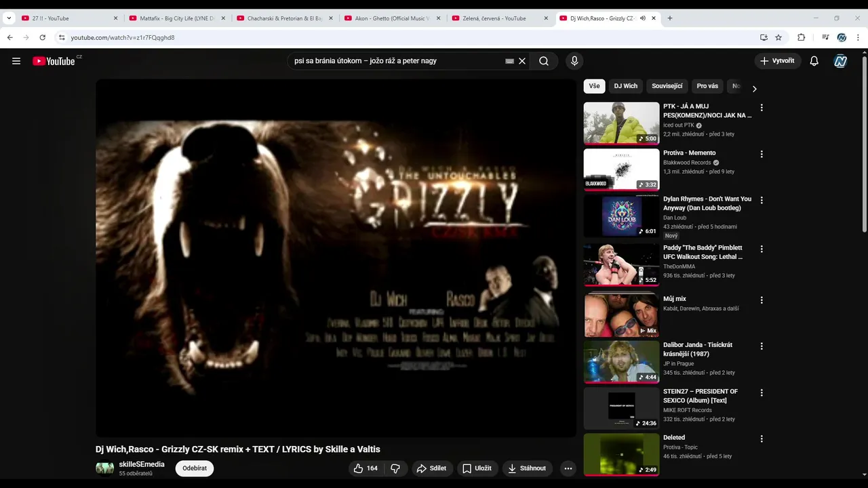This screenshot has height=488, width=868.
Task: Start voice search with the microphone
Action: (574, 61)
